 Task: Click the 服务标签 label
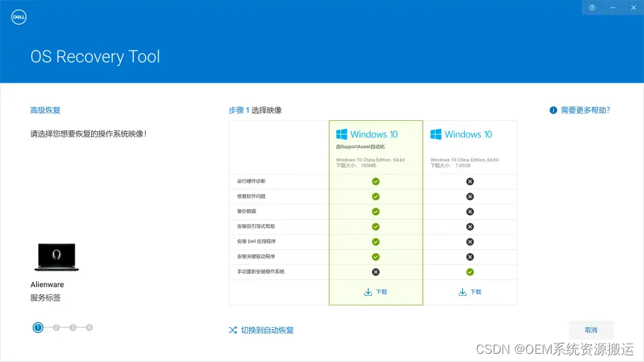click(45, 298)
